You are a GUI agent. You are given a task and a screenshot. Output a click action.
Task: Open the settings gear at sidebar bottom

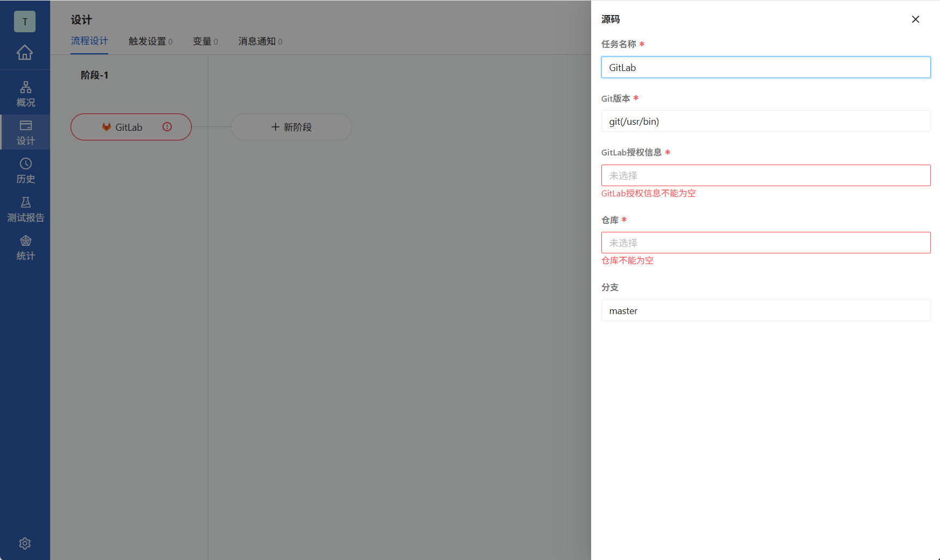25,543
